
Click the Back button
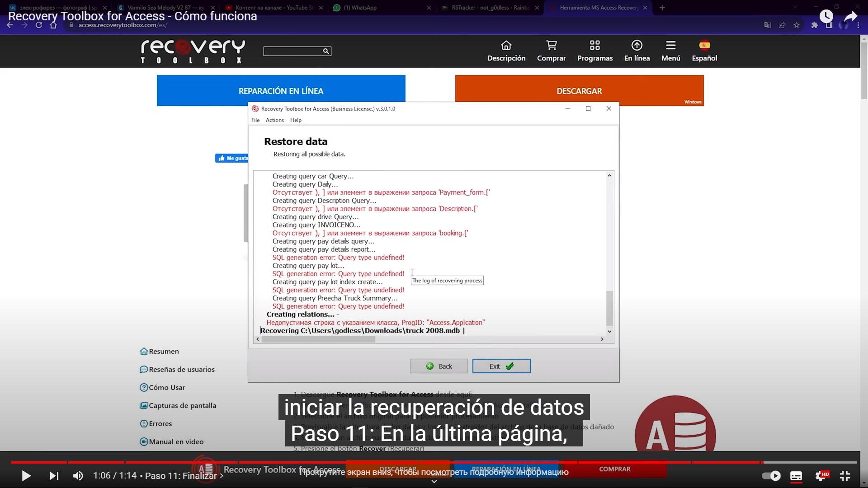(439, 366)
